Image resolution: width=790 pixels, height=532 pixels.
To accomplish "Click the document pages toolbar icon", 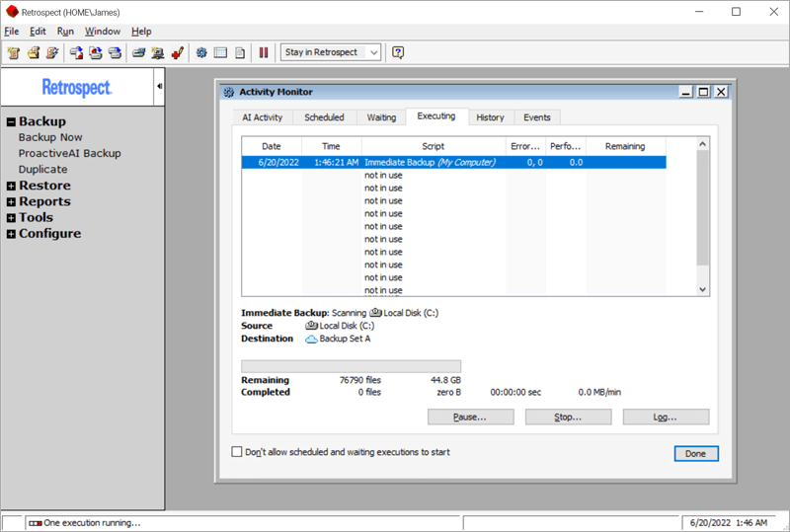I will 240,52.
